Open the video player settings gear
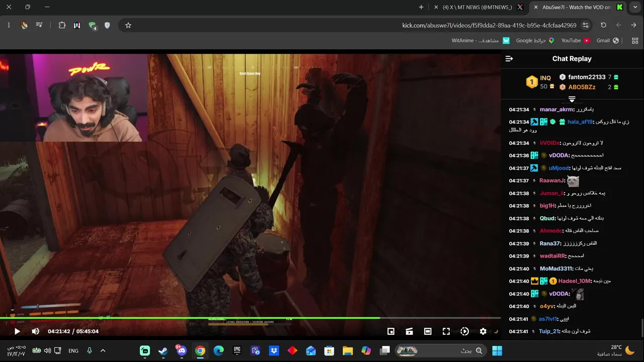This screenshot has height=362, width=644. tap(483, 331)
